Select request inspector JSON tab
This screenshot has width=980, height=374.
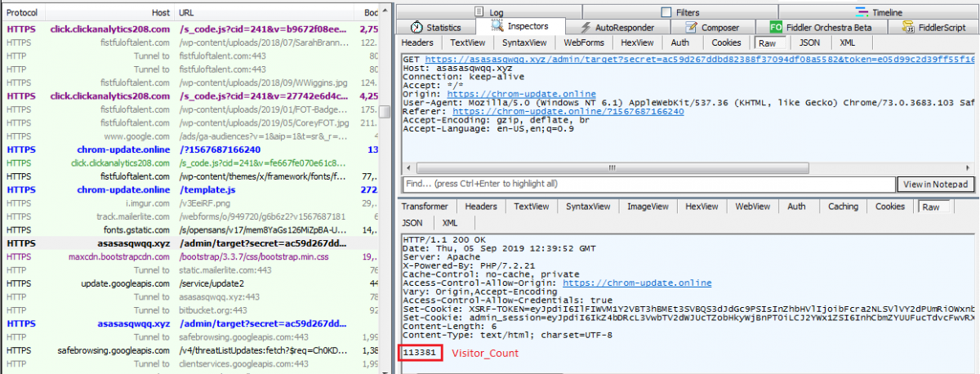pyautogui.click(x=809, y=42)
